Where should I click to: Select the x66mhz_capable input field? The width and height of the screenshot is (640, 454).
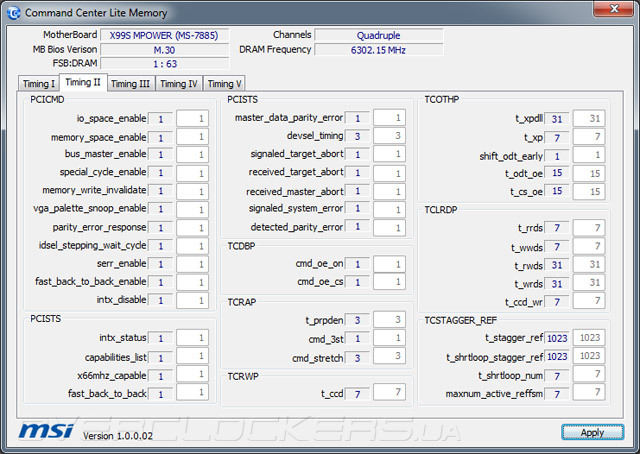click(192, 374)
